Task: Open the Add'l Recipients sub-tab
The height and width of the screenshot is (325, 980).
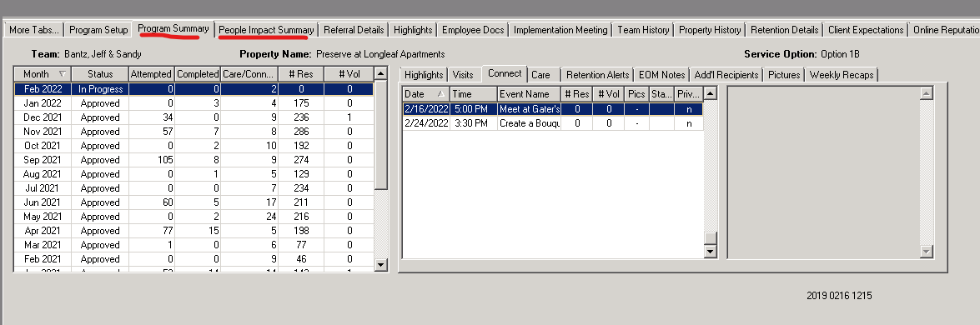Action: pos(726,75)
